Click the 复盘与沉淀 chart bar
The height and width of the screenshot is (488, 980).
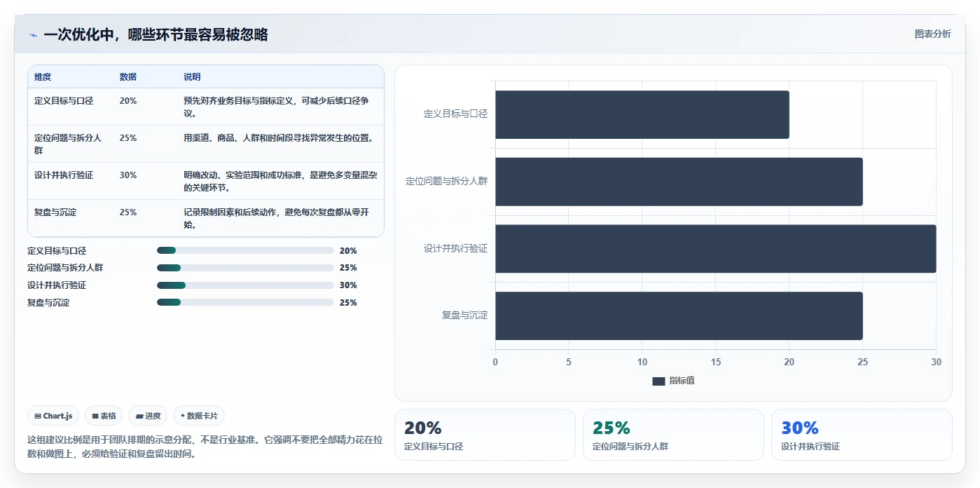[679, 316]
